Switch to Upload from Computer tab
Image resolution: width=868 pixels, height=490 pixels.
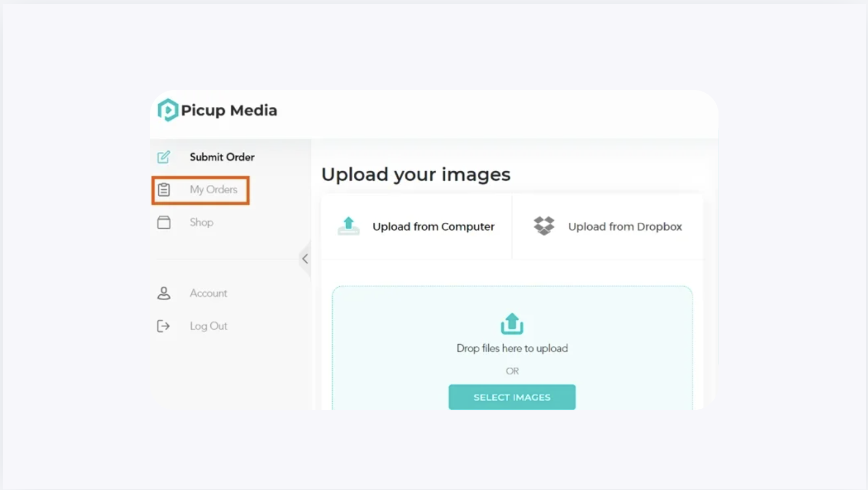tap(417, 227)
